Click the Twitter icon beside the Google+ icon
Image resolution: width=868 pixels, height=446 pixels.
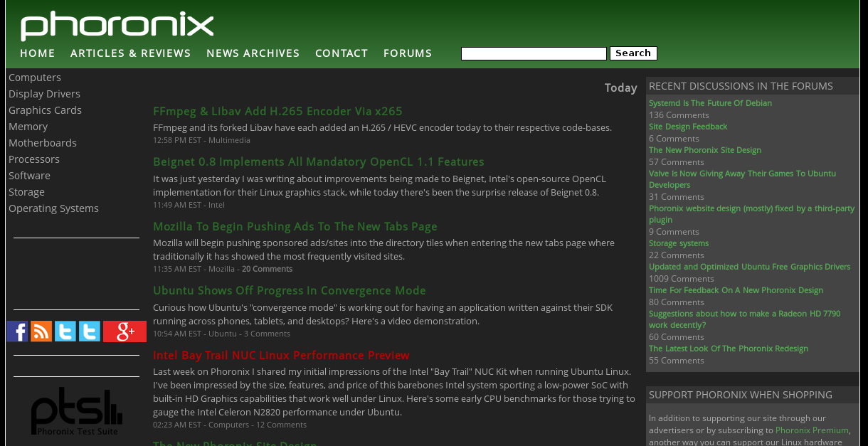(90, 331)
